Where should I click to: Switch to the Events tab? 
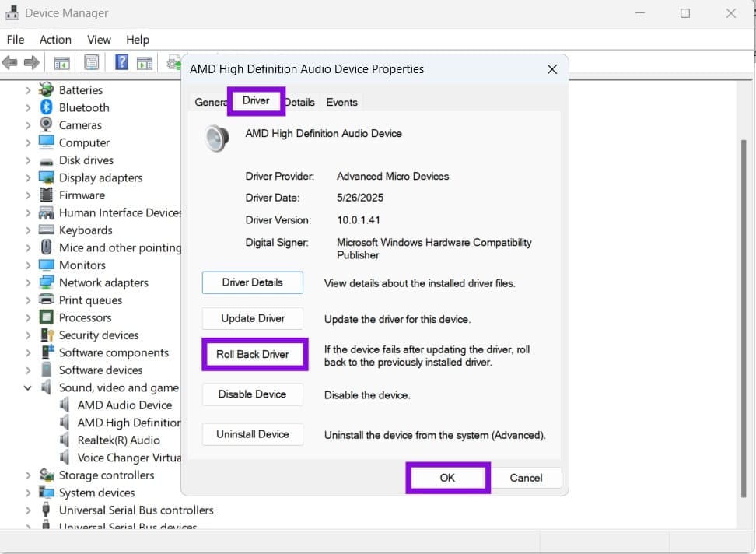click(x=342, y=102)
